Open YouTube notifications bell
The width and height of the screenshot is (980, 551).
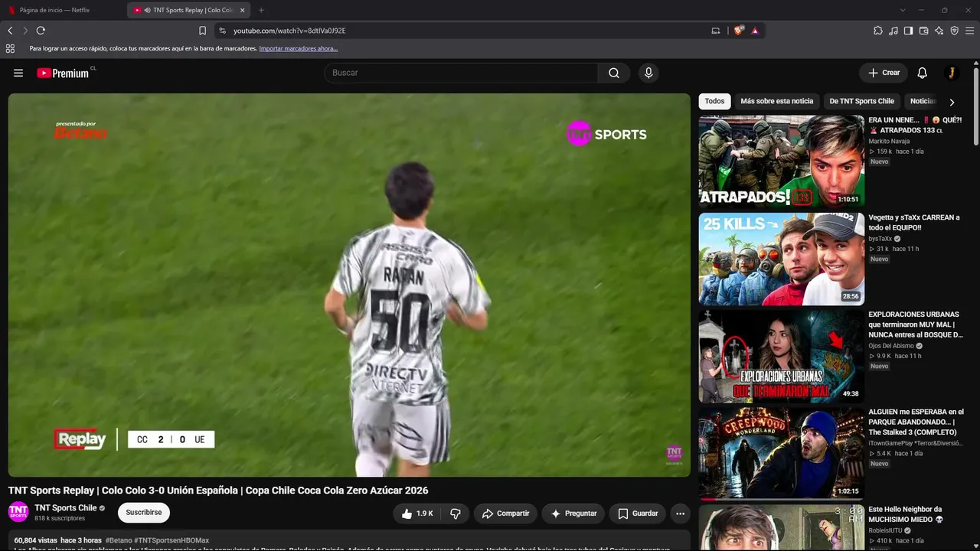coord(922,73)
